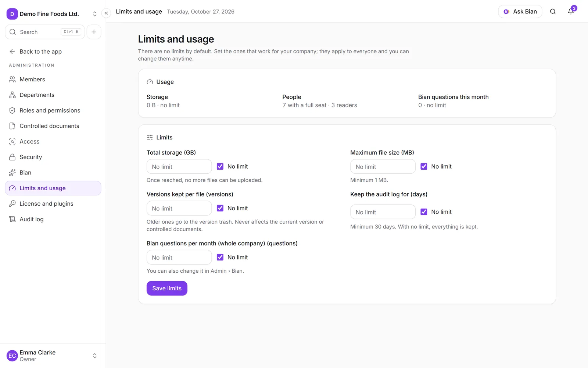Click the Back to the app arrow icon
Viewport: 588px width, 368px height.
[12, 52]
